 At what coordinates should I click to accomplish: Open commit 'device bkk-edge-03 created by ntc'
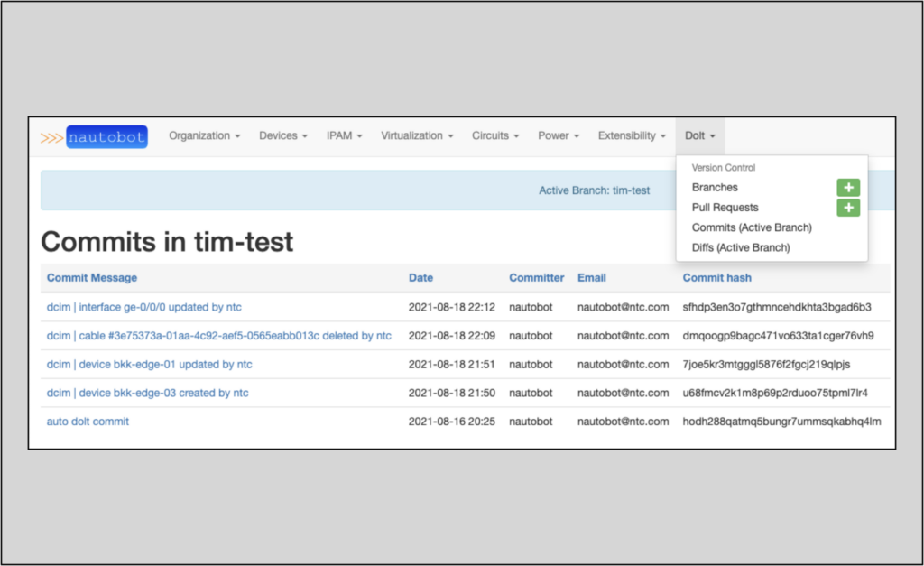coord(147,393)
